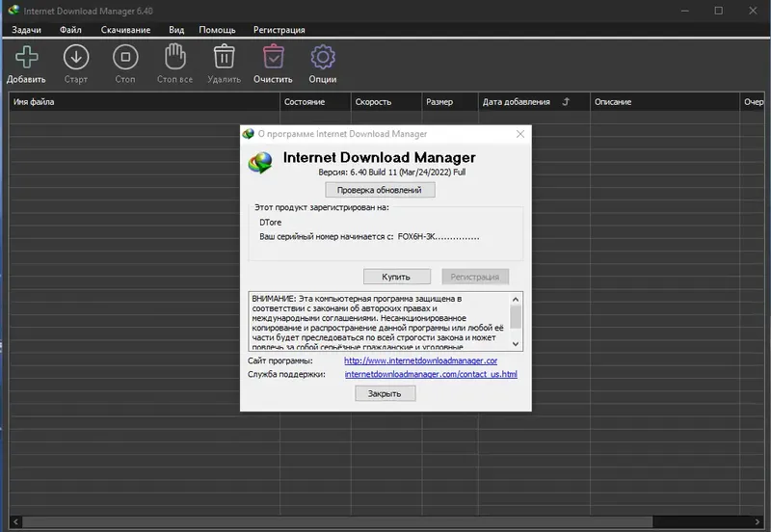771x532 pixels.
Task: Close the About dialog with X
Action: pyautogui.click(x=520, y=134)
